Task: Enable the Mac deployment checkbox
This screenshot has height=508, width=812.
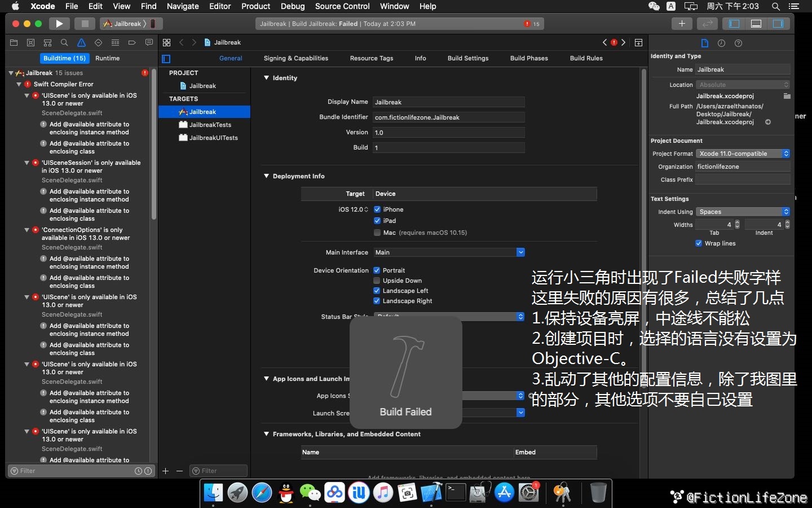Action: coord(377,233)
